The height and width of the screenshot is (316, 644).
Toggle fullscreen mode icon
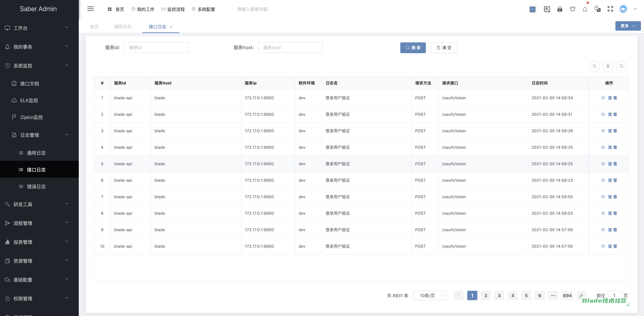click(610, 9)
